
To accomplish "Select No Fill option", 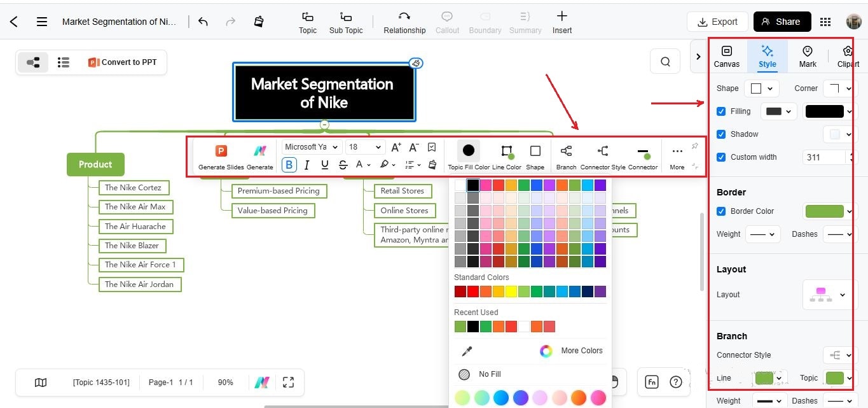I will (x=480, y=374).
